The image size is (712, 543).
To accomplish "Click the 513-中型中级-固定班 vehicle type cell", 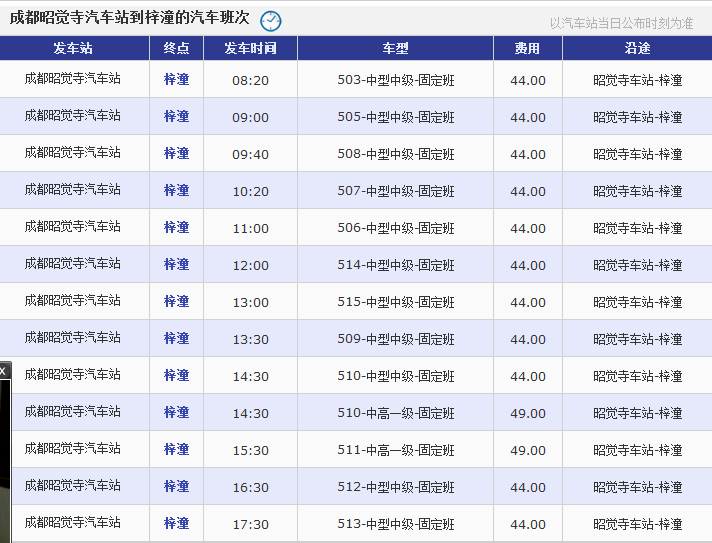I will coord(396,524).
